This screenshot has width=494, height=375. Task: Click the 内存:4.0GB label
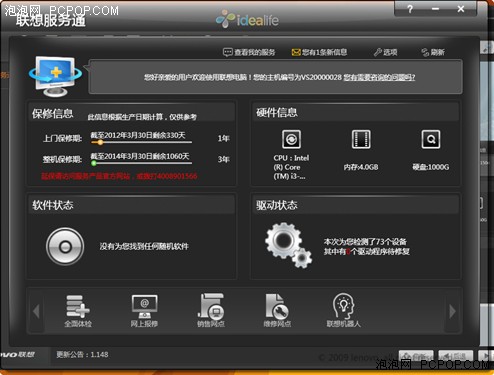point(361,167)
